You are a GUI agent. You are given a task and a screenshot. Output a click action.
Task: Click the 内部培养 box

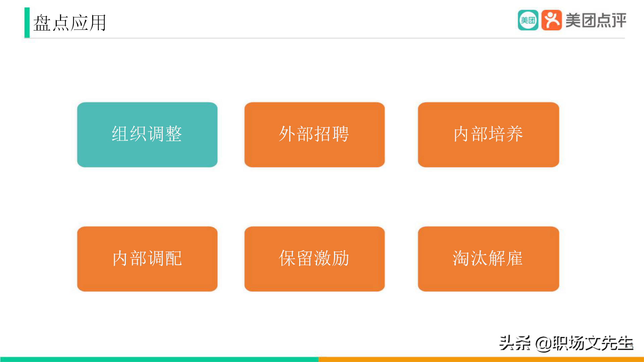pos(488,135)
